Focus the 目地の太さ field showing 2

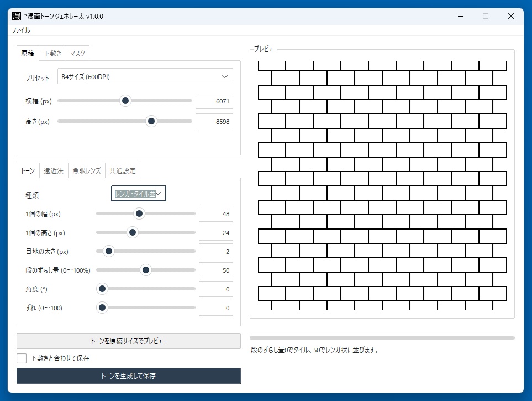pyautogui.click(x=216, y=252)
